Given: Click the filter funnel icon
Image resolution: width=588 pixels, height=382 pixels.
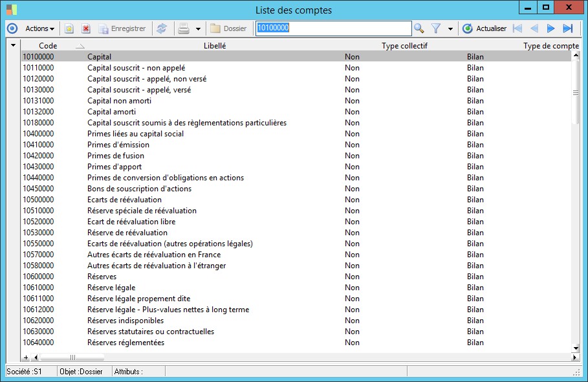Looking at the screenshot, I should coord(436,28).
